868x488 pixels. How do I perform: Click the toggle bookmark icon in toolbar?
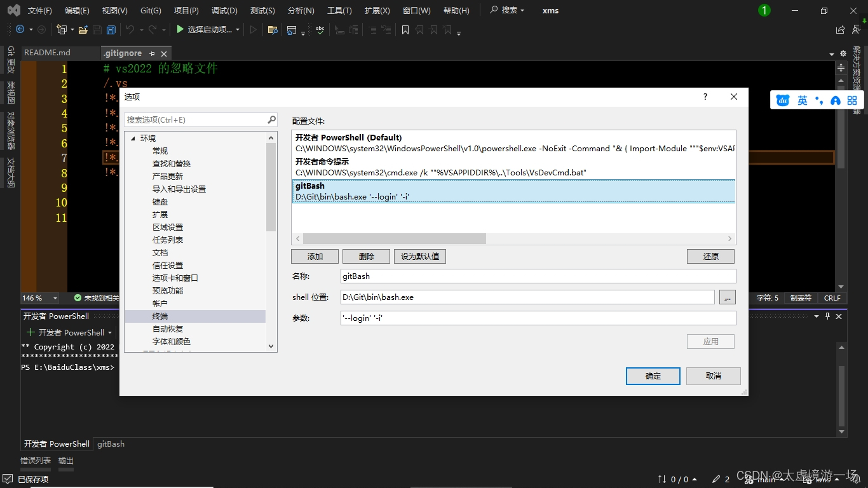(x=405, y=29)
